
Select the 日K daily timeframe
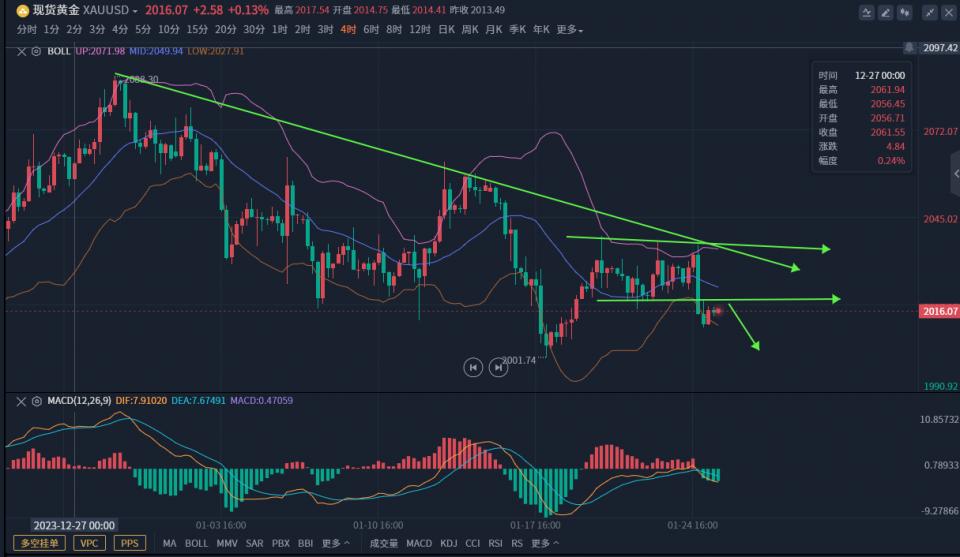447,30
